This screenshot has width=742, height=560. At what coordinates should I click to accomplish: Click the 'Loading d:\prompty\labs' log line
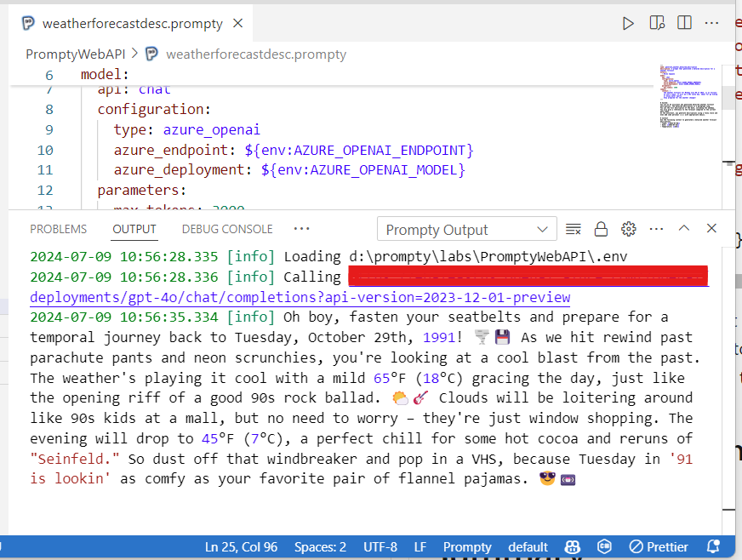pos(328,256)
